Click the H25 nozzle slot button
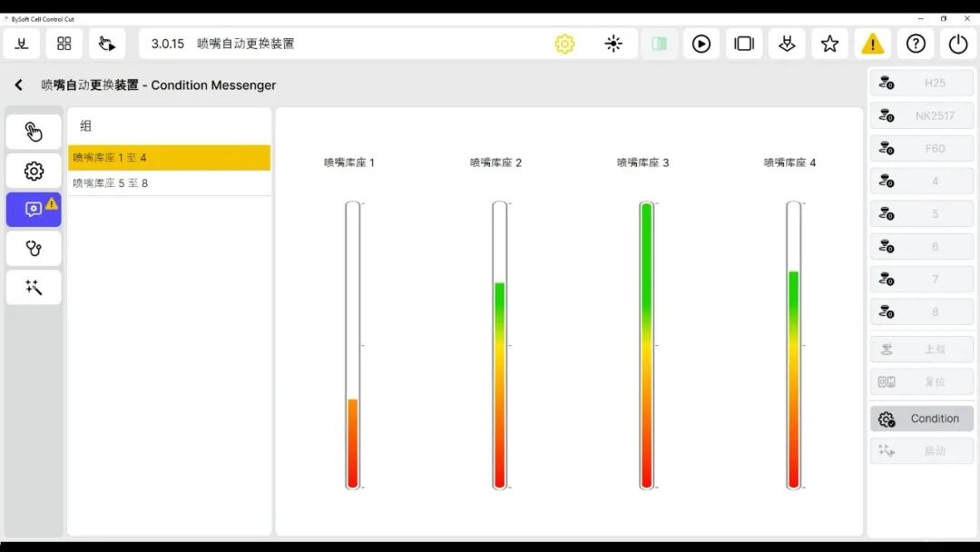 922,83
